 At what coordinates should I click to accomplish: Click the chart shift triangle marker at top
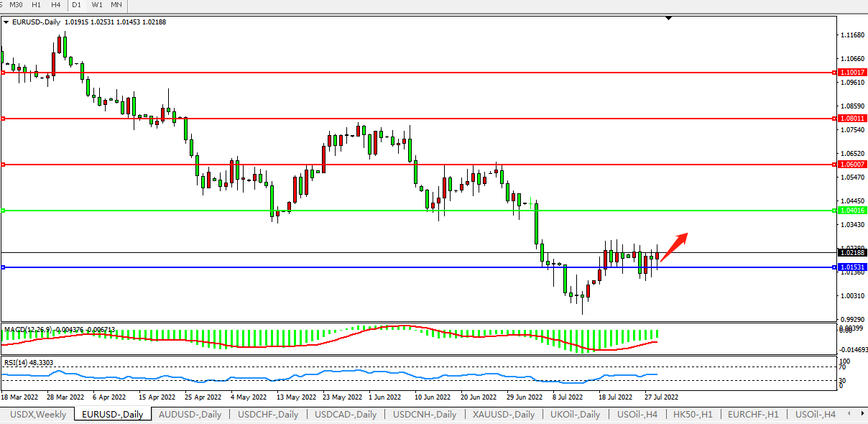coord(669,17)
